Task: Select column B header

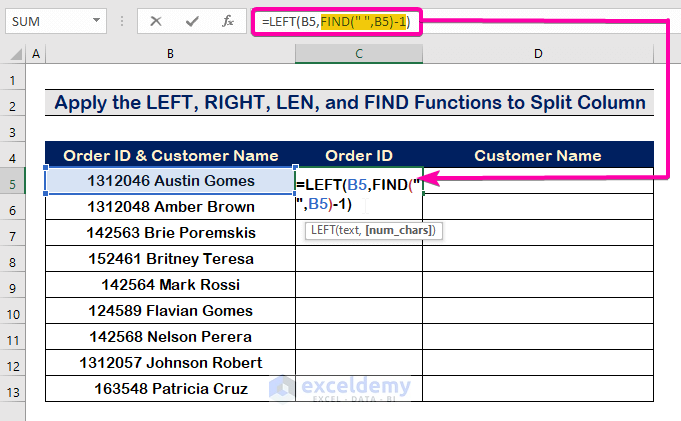Action: click(x=170, y=53)
